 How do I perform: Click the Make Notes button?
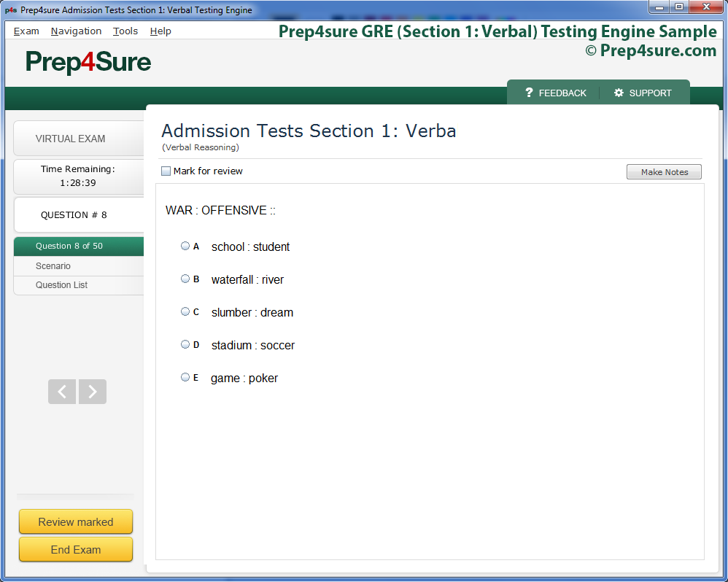point(664,171)
